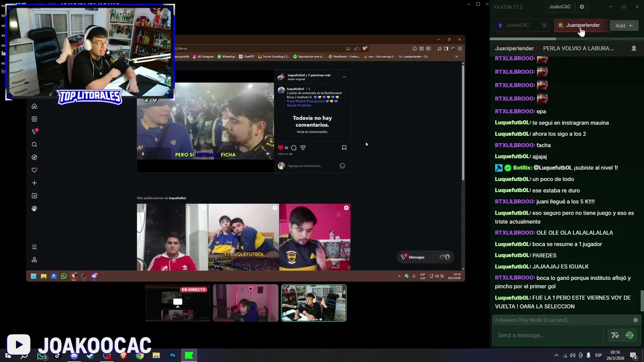The width and height of the screenshot is (644, 362).
Task: Expand bookmarks overflow chevron
Action: pos(456,57)
